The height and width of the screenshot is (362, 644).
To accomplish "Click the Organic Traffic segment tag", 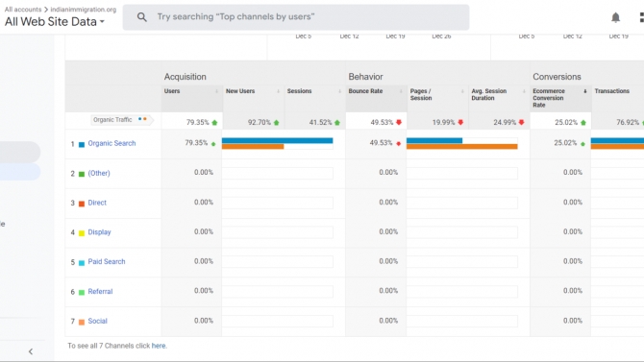I will click(x=121, y=120).
